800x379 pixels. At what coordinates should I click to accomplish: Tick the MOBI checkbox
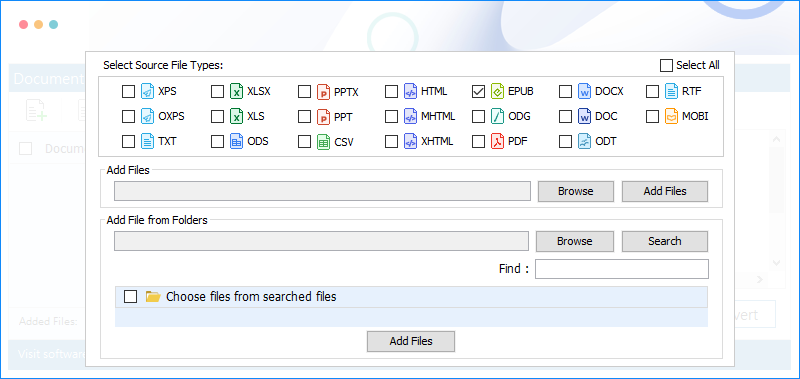pyautogui.click(x=653, y=116)
